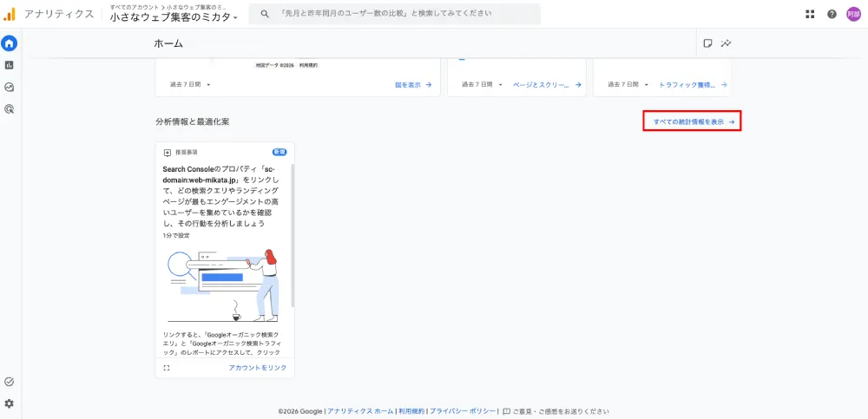Click the 新規 badge on card
Viewport: 868px width, 419px height.
pos(279,152)
